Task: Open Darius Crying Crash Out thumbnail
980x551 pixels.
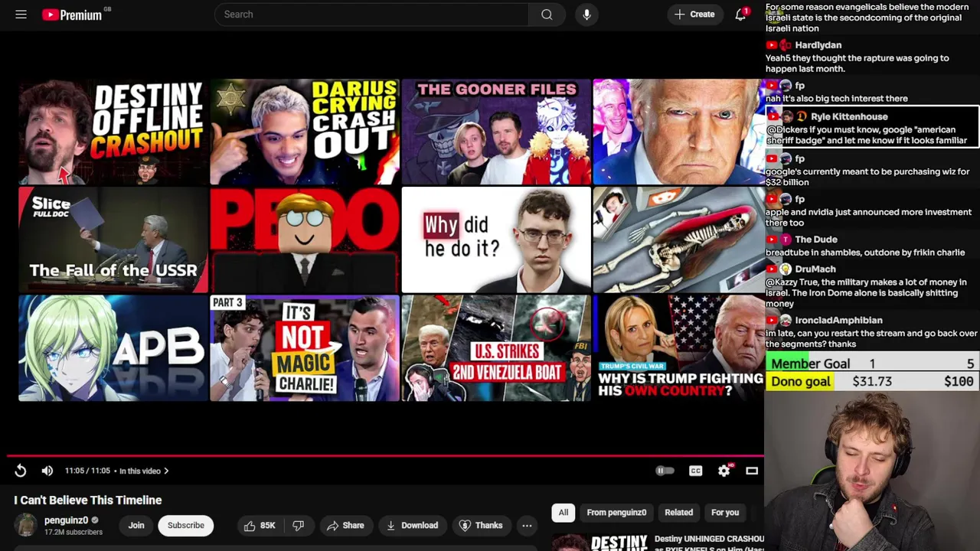Action: [x=305, y=132]
